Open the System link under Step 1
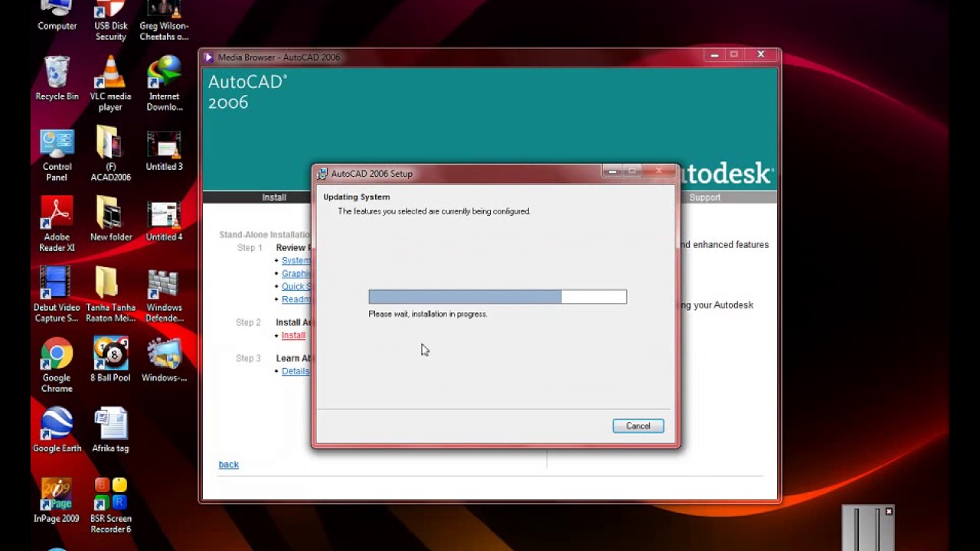The image size is (980, 551). pyautogui.click(x=296, y=260)
